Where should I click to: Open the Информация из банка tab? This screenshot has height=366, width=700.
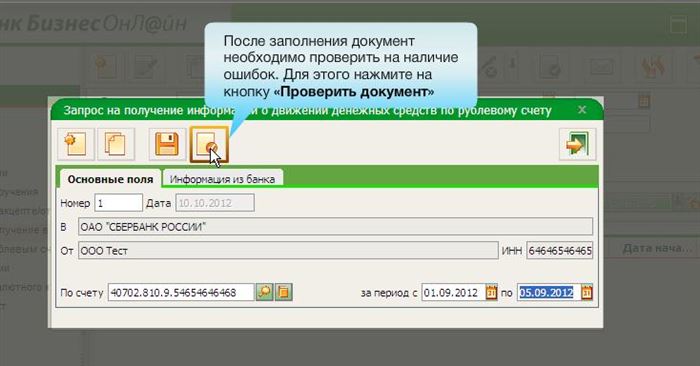222,179
